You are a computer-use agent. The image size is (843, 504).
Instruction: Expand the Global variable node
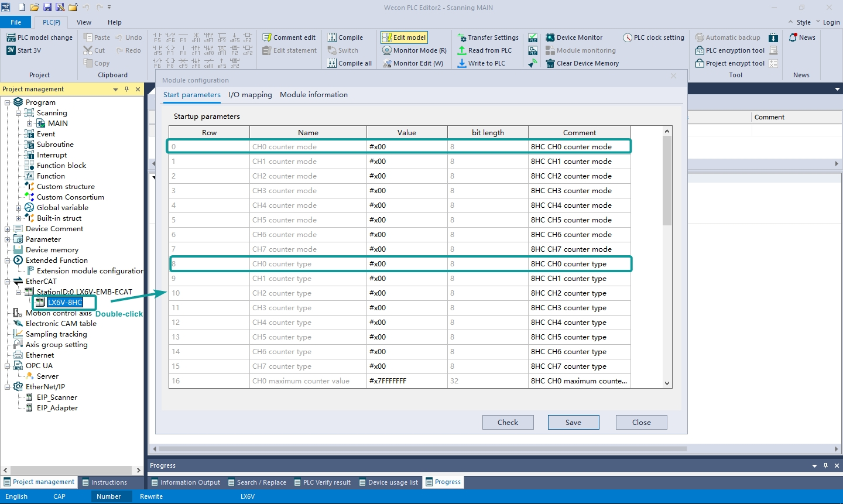(18, 208)
